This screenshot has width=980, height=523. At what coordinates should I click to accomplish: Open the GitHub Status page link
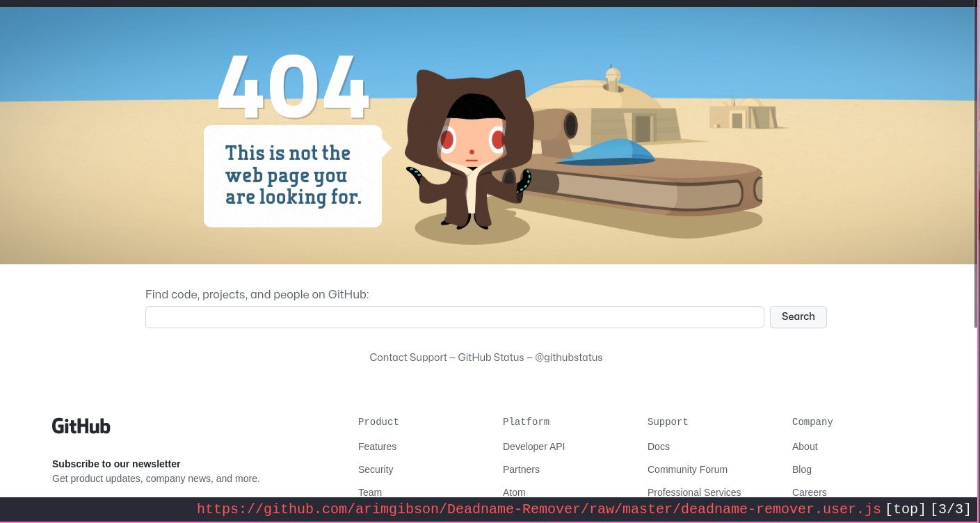(491, 357)
